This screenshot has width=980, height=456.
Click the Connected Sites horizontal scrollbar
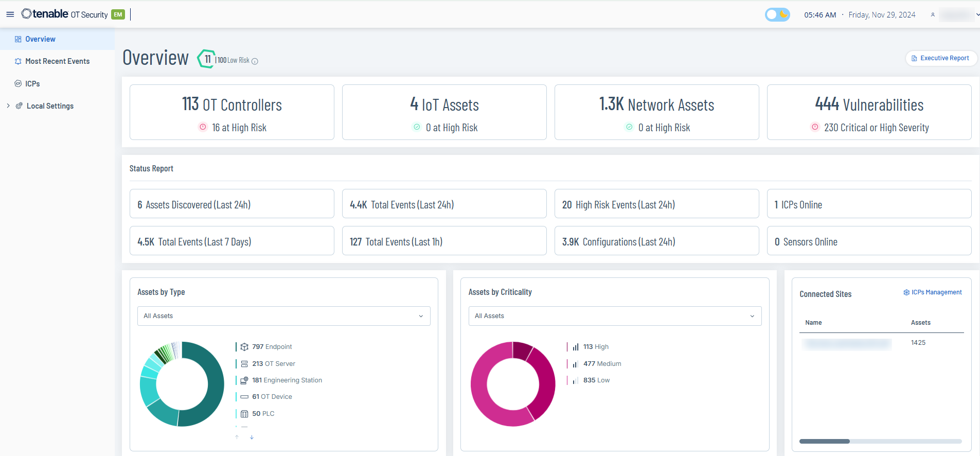(x=880, y=441)
